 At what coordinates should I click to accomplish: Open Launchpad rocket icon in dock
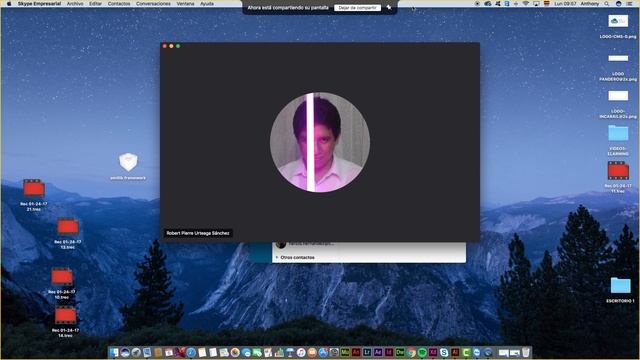click(x=136, y=352)
